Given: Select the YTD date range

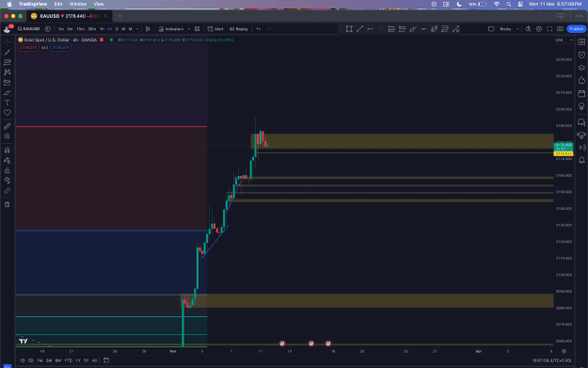Looking at the screenshot, I should click(x=68, y=360).
